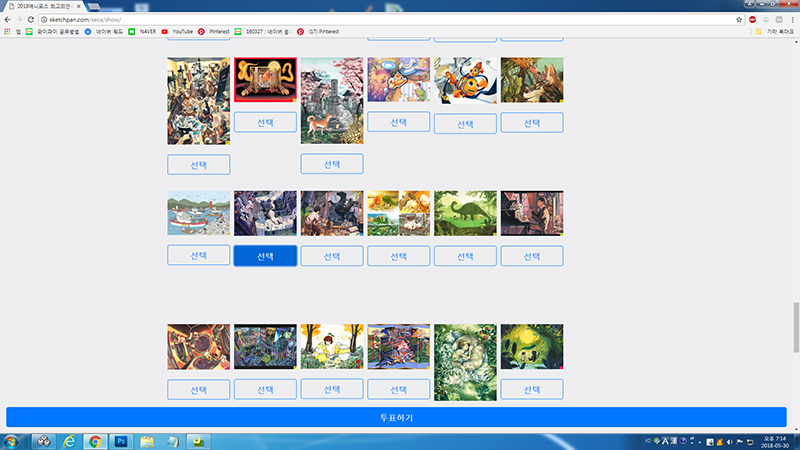This screenshot has width=800, height=450.
Task: Click 선택 under the crowded room artwork
Action: (x=198, y=165)
